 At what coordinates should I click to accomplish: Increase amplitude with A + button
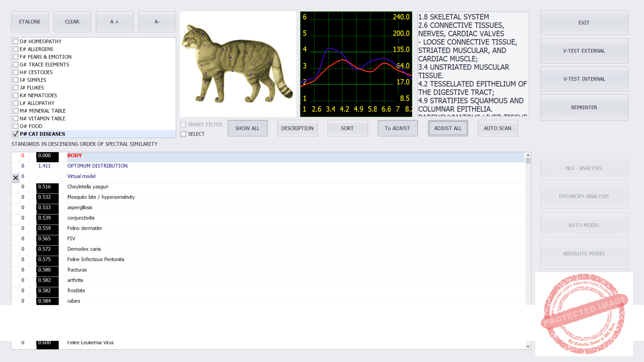point(115,22)
